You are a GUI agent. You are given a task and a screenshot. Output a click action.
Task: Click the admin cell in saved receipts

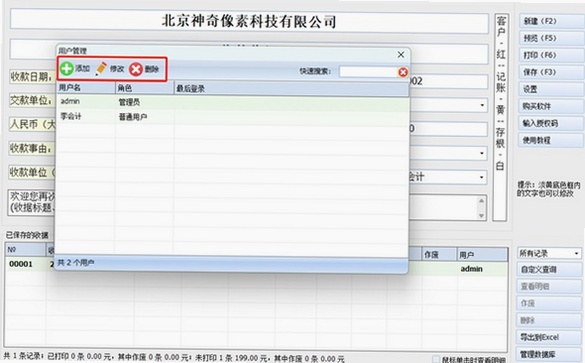coord(471,269)
